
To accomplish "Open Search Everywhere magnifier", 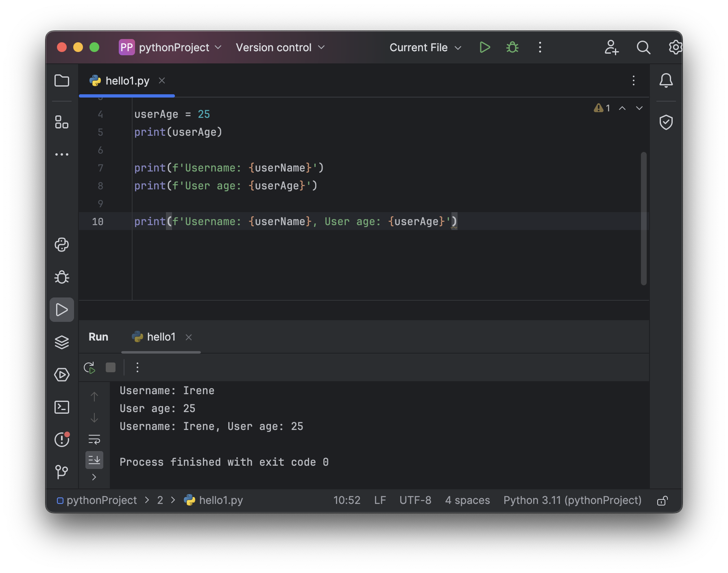I will [x=643, y=48].
